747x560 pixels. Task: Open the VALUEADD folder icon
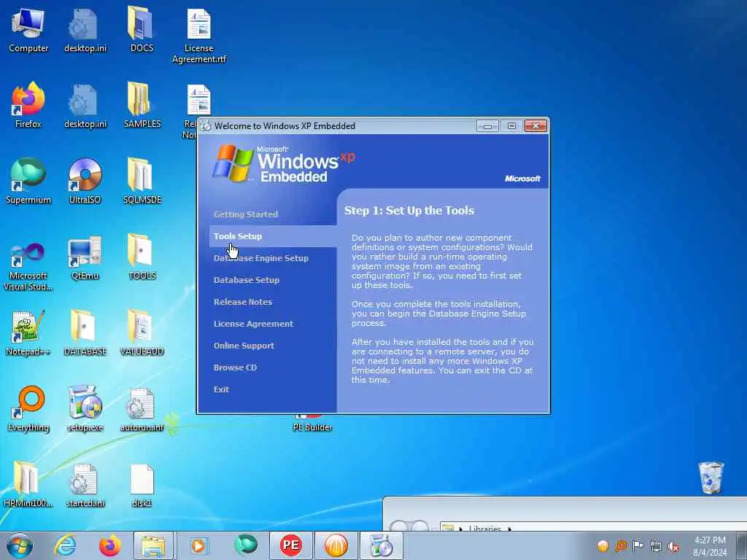pos(142,332)
